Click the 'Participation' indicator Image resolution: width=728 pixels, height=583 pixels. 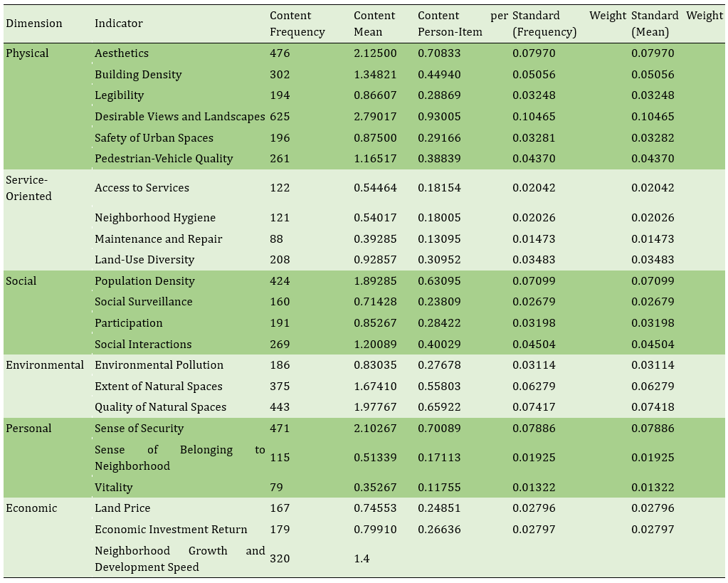tap(129, 323)
